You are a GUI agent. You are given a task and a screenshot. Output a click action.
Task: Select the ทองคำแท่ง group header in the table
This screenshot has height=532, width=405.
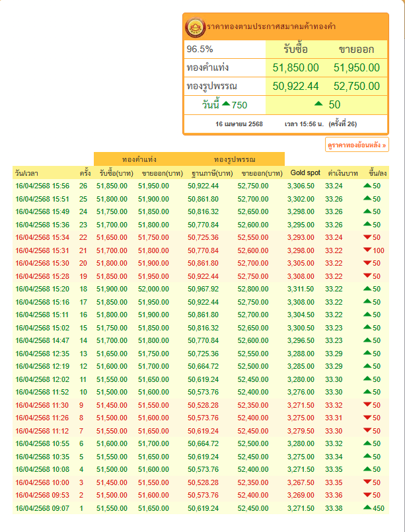[x=139, y=159]
